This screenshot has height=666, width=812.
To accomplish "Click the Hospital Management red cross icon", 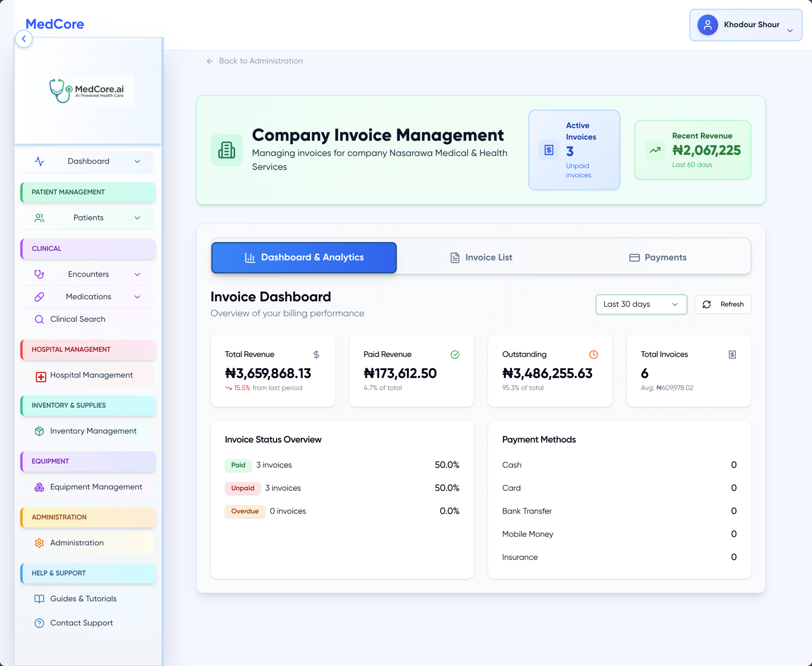I will [x=40, y=376].
